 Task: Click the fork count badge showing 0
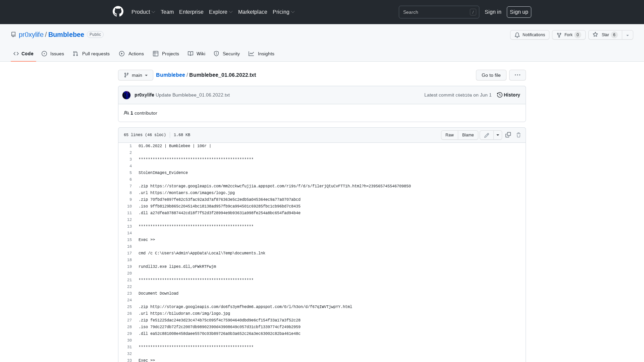pyautogui.click(x=578, y=35)
